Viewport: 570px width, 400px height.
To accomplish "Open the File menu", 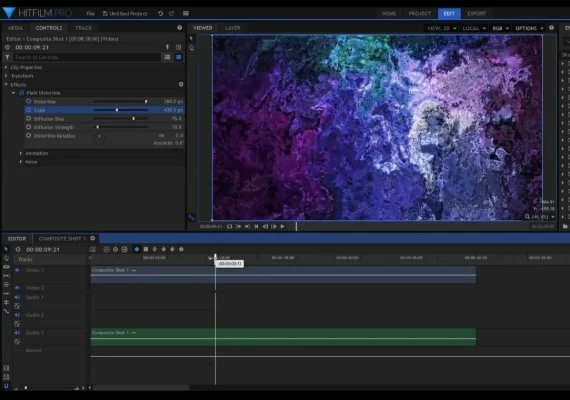I will pos(91,13).
